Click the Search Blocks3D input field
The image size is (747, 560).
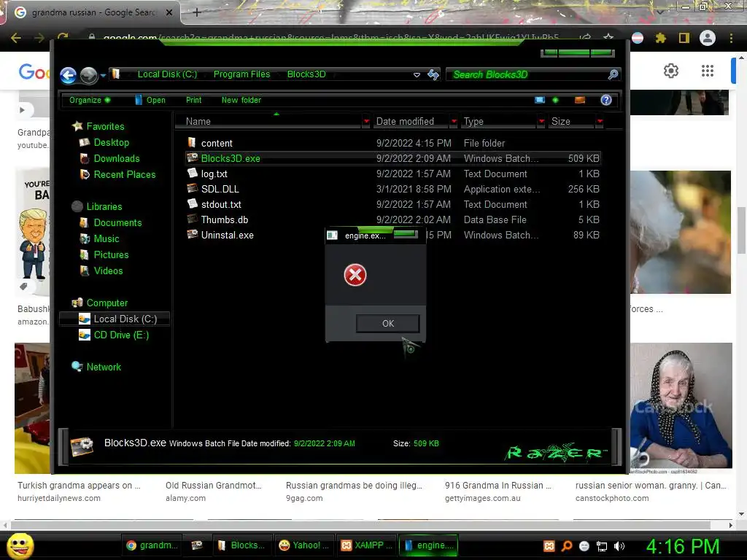tap(527, 74)
